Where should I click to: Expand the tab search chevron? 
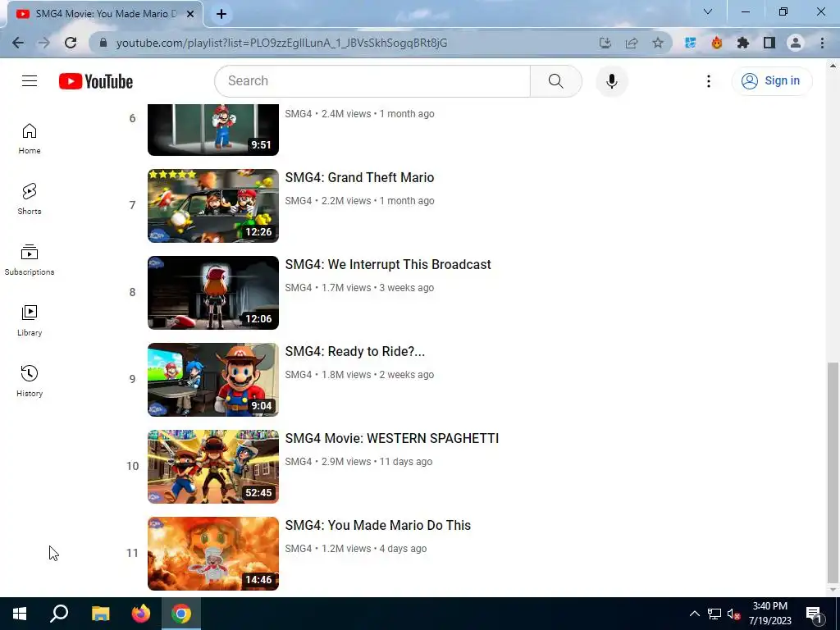[x=708, y=11]
